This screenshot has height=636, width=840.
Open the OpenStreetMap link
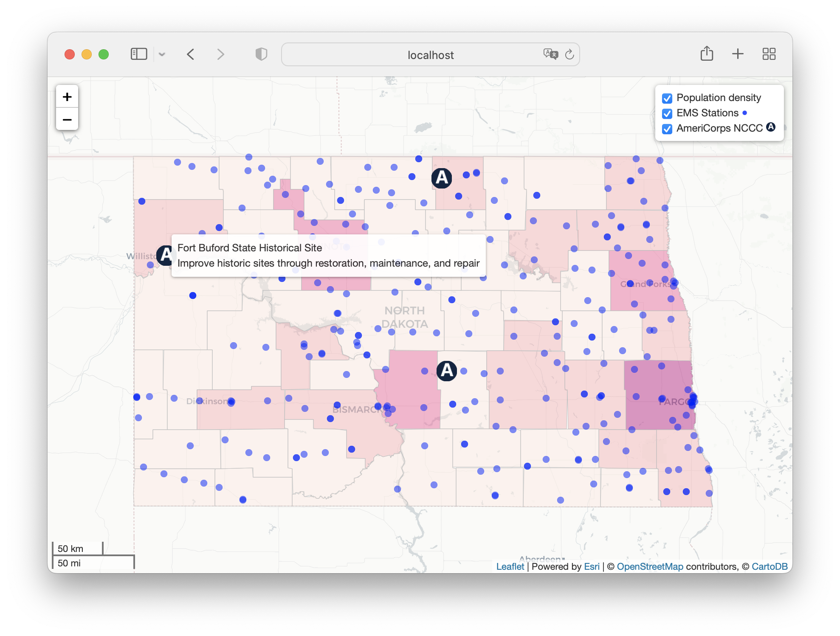[650, 566]
